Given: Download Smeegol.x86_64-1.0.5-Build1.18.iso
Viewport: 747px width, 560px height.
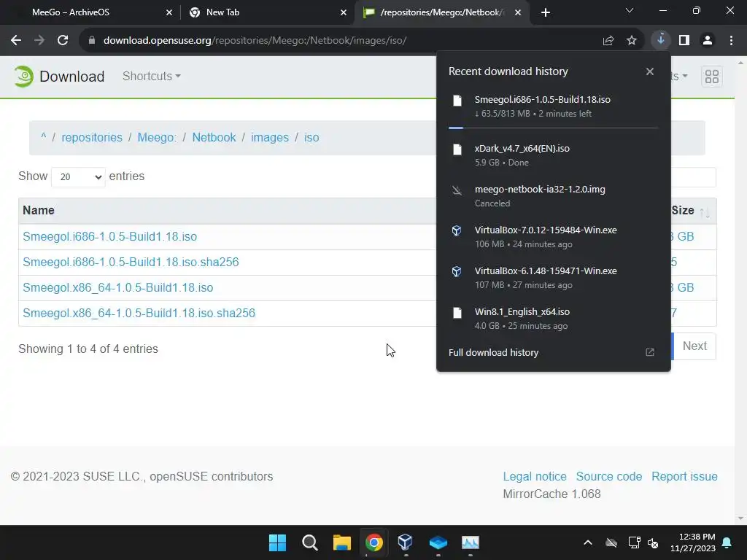Looking at the screenshot, I should 117,288.
